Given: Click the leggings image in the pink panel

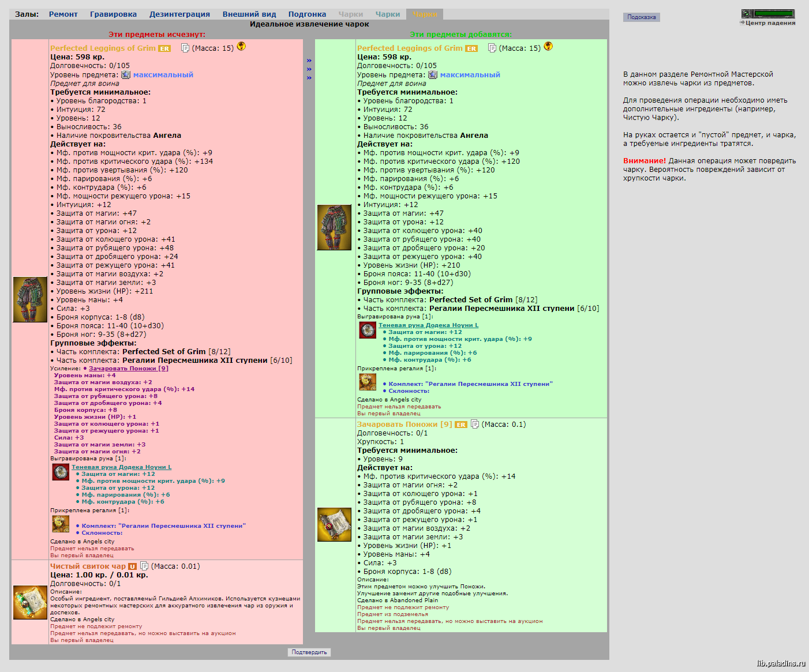Looking at the screenshot, I should coord(30,299).
